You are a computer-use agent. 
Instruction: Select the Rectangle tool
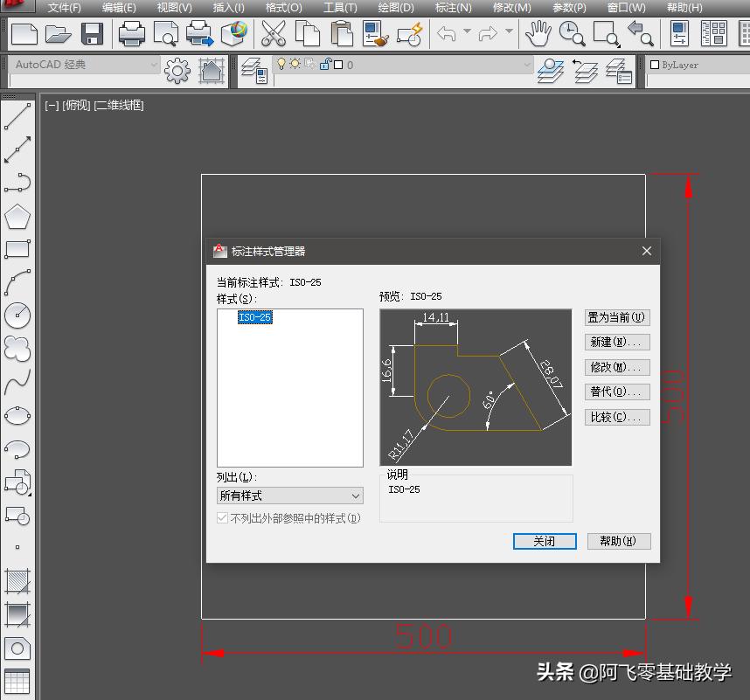[17, 250]
